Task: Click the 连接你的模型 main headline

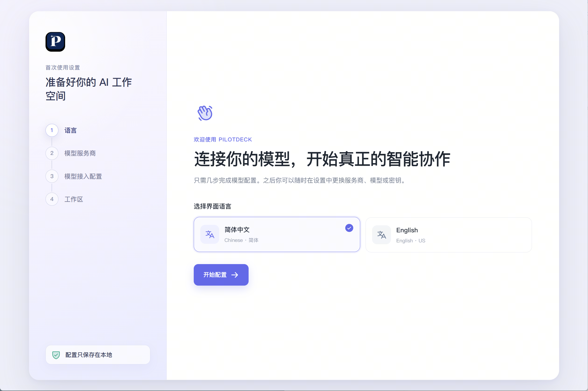Action: [322, 159]
